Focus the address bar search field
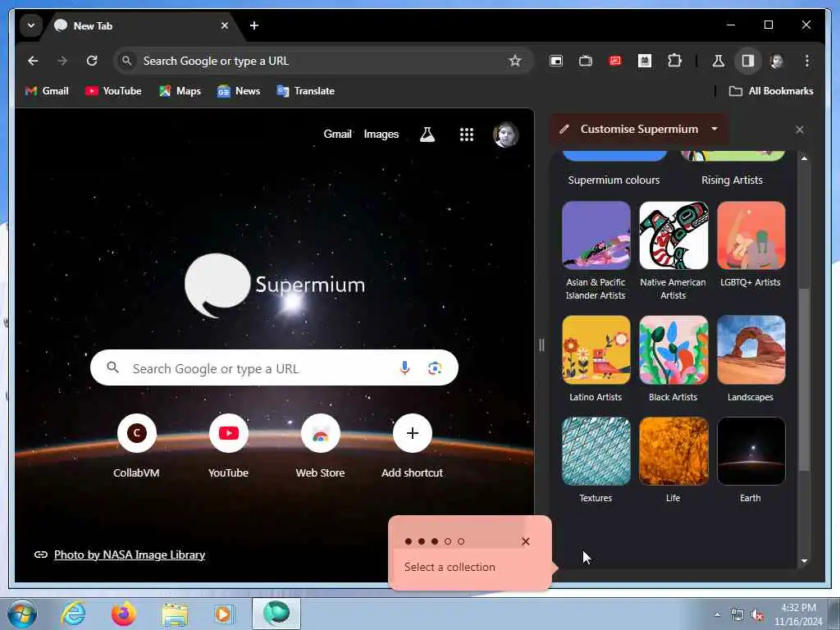The image size is (840, 630). 323,61
